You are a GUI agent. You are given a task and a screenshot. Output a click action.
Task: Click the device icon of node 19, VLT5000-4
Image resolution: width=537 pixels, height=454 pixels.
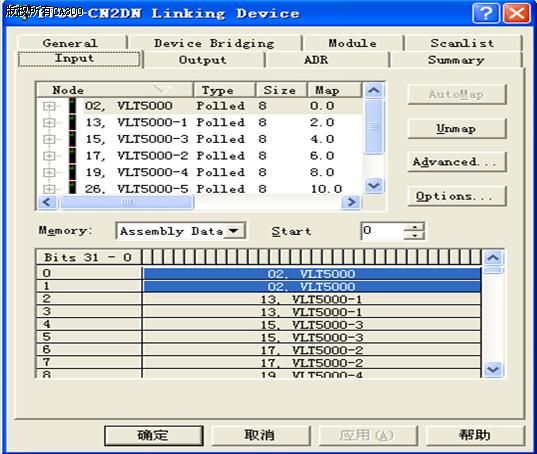[72, 172]
